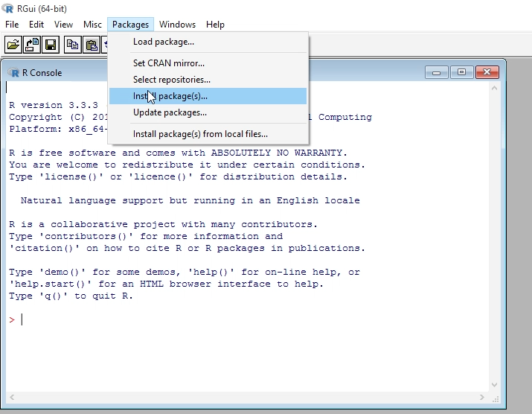Click the "'help.start()' for an HTML browser" line
This screenshot has height=414, width=532.
click(166, 284)
